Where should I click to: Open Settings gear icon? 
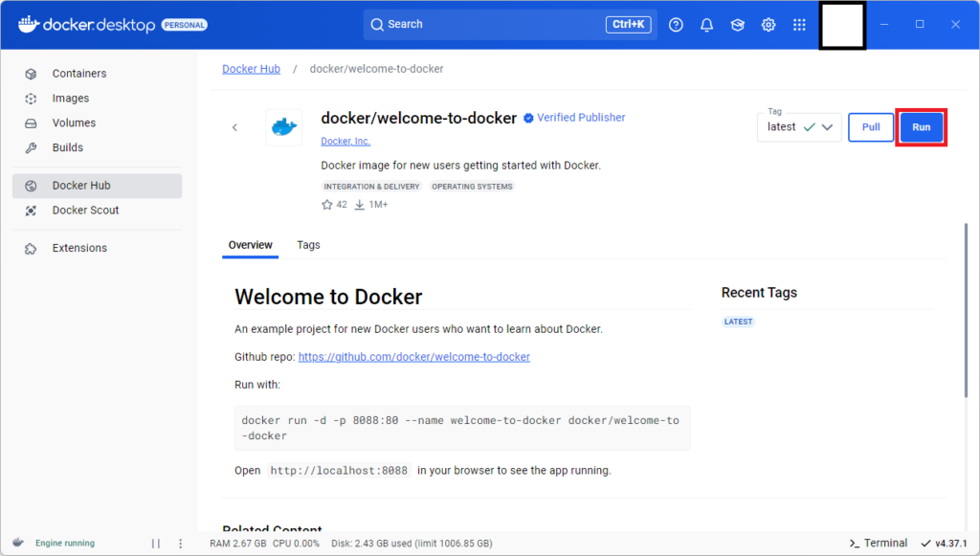point(768,24)
